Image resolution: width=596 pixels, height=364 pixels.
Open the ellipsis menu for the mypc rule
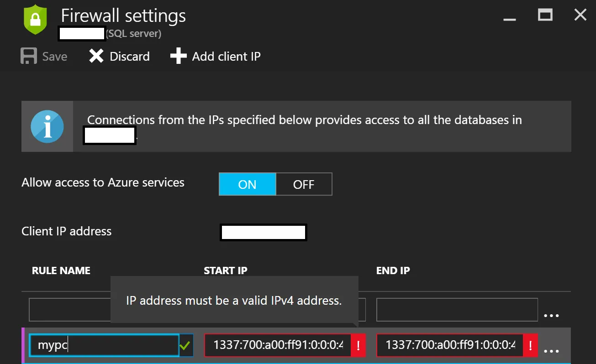(551, 351)
